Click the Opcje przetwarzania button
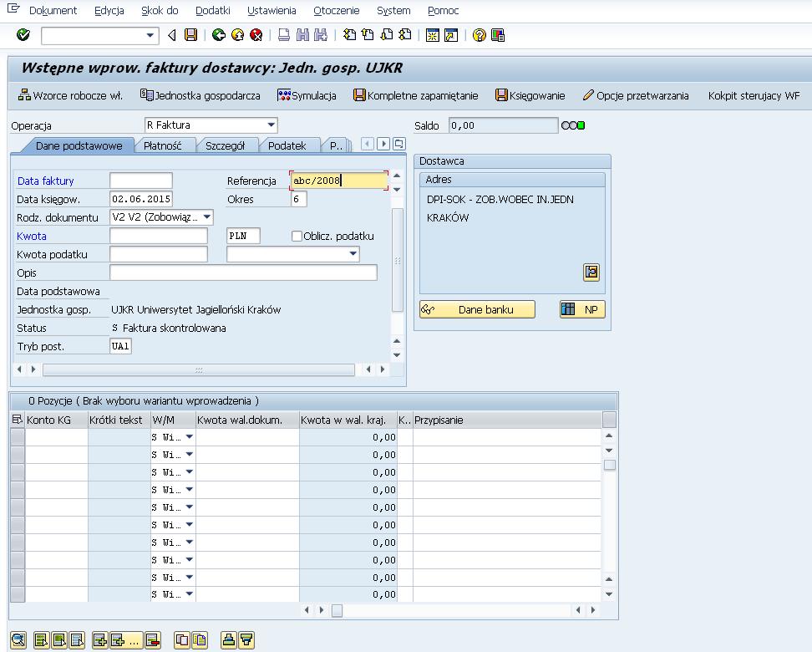812x652 pixels. (636, 95)
